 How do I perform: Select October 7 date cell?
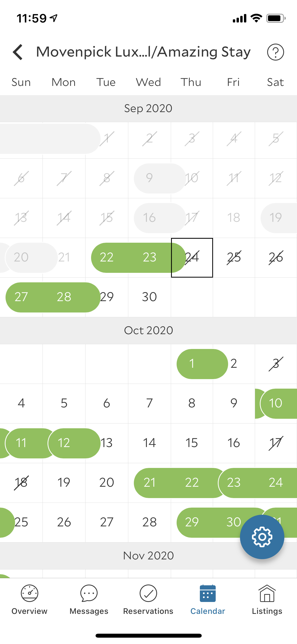click(149, 403)
